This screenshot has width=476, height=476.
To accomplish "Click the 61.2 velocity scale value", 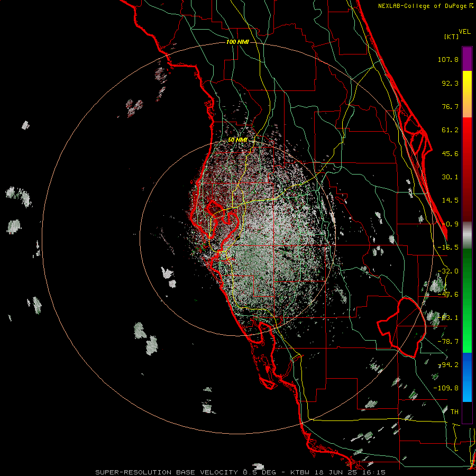I will (450, 130).
